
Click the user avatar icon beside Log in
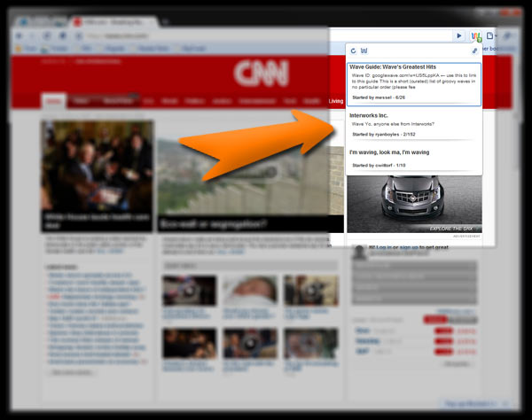(360, 253)
